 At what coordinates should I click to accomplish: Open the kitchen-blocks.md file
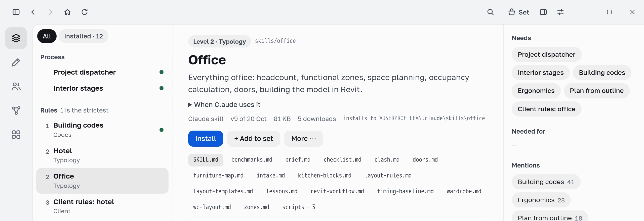325,176
